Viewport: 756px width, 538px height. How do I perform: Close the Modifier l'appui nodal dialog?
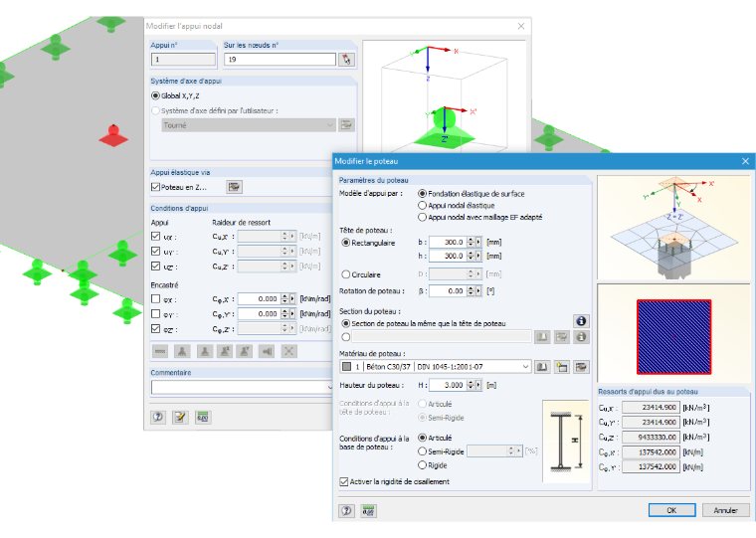click(521, 26)
